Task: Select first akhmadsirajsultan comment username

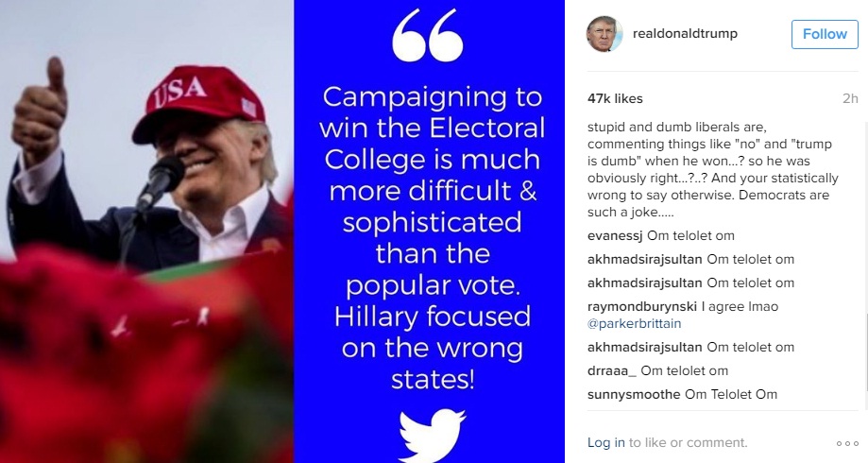Action: [x=645, y=260]
